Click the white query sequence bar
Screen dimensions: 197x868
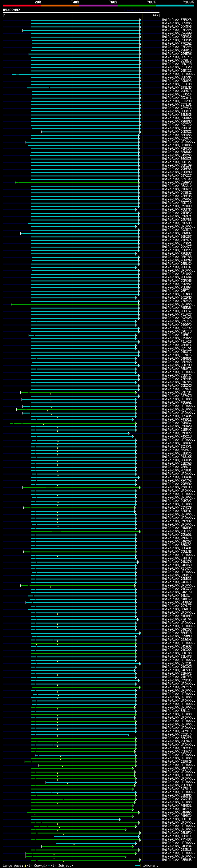(x=81, y=12)
